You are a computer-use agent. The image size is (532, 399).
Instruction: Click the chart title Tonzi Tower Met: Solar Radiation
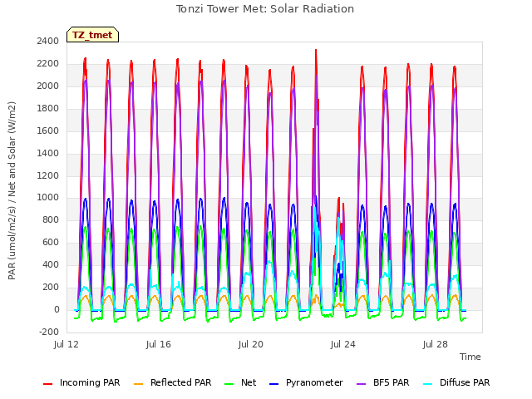(x=265, y=8)
